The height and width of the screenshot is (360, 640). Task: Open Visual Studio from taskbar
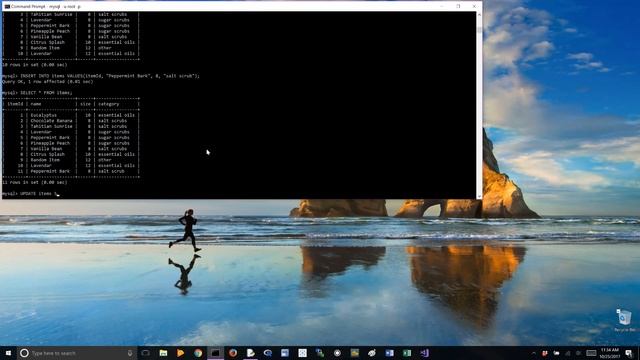424,353
